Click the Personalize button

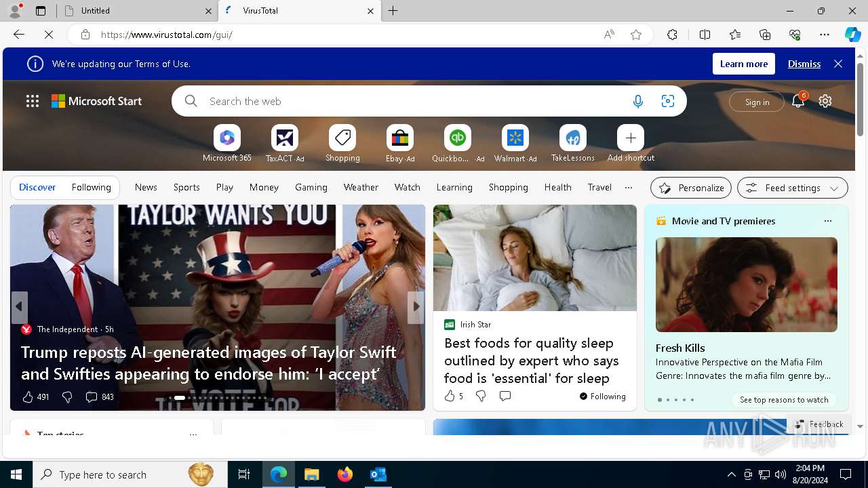[x=691, y=188]
